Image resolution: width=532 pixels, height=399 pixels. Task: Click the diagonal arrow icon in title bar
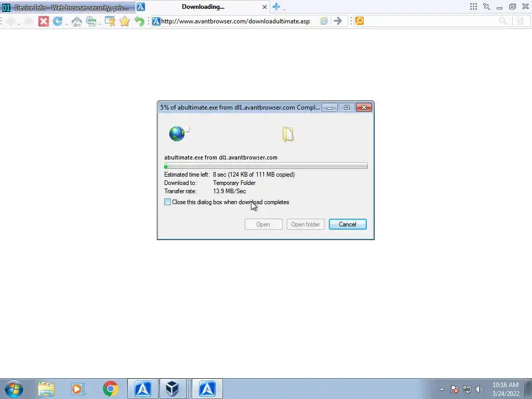(486, 6)
